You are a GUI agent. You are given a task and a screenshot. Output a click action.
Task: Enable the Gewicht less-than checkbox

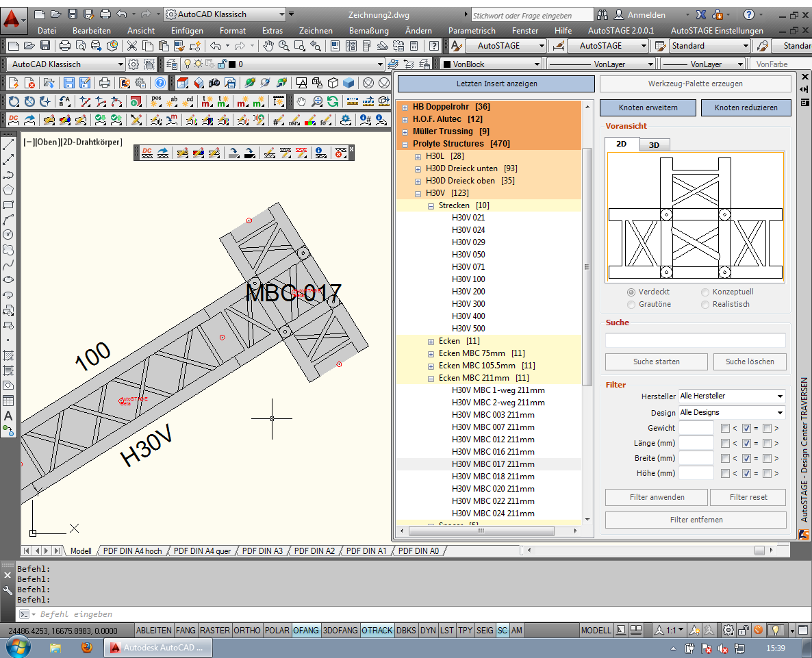click(725, 429)
